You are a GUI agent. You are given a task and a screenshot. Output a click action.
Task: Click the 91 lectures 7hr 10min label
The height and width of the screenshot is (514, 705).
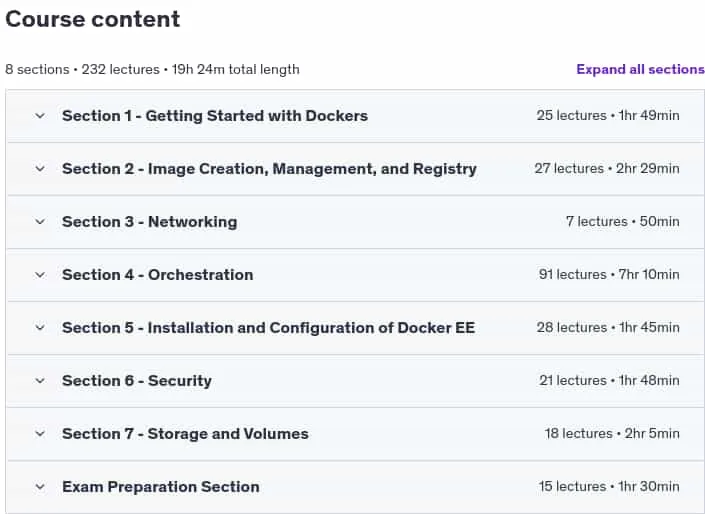609,274
